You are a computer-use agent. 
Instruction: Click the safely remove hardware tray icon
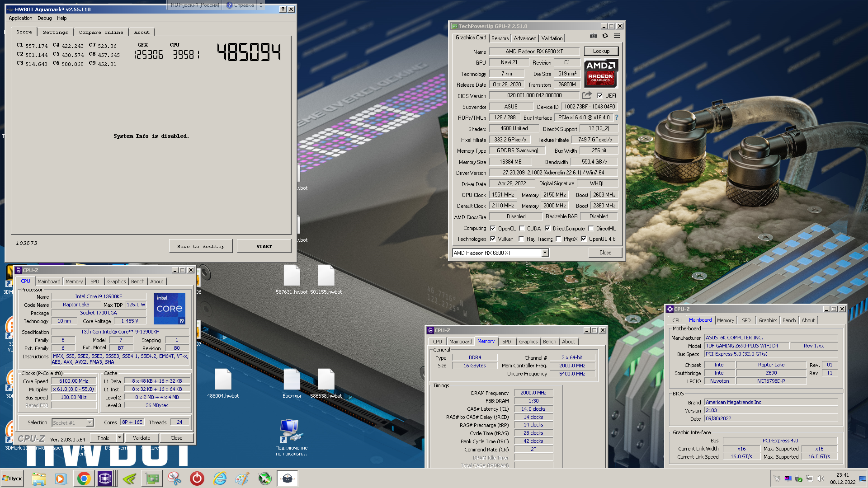point(798,479)
